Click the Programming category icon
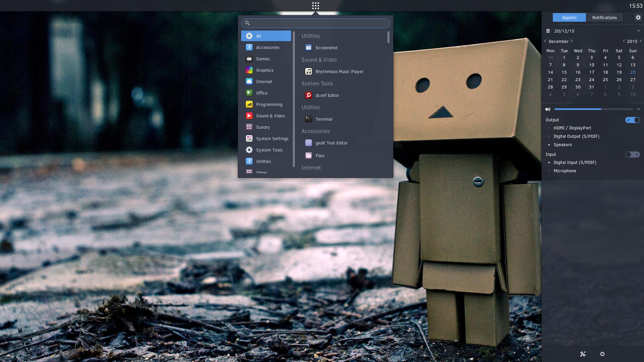 (249, 105)
